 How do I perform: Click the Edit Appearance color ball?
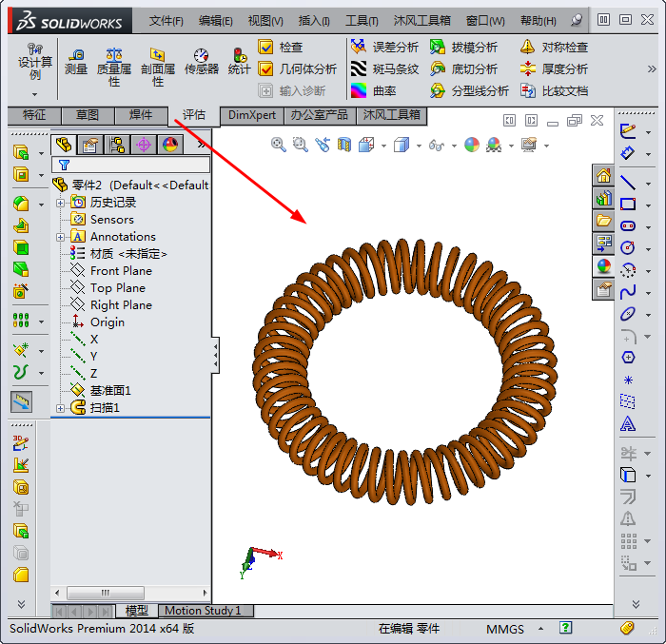click(472, 145)
